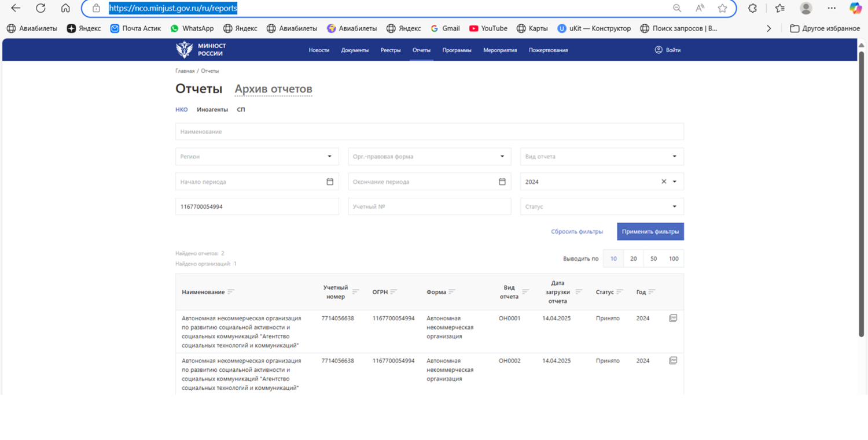Click the page vertical scrollbar

(861, 194)
